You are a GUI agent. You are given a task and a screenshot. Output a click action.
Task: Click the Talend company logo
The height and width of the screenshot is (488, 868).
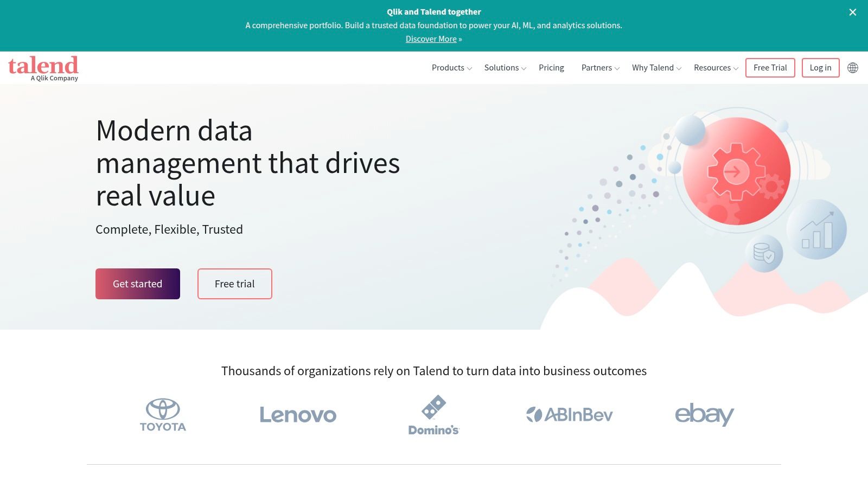click(x=43, y=68)
